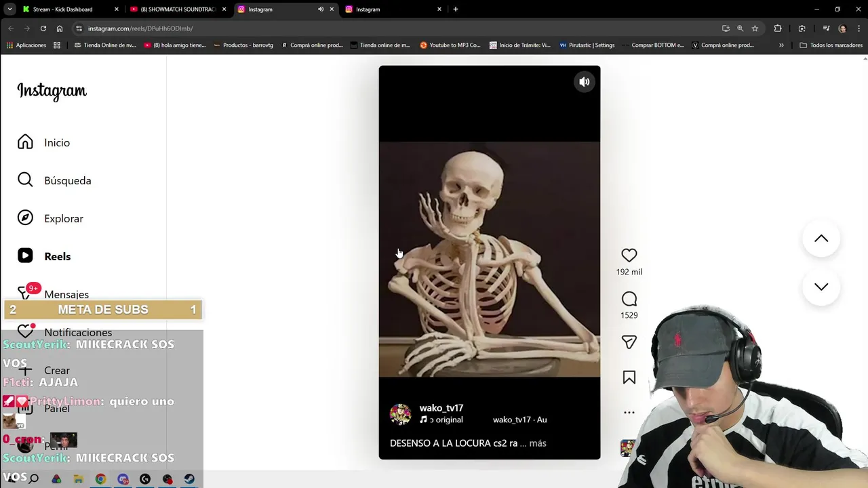Open the wako_tv17 profile avatar
This screenshot has height=488, width=868.
pyautogui.click(x=401, y=414)
